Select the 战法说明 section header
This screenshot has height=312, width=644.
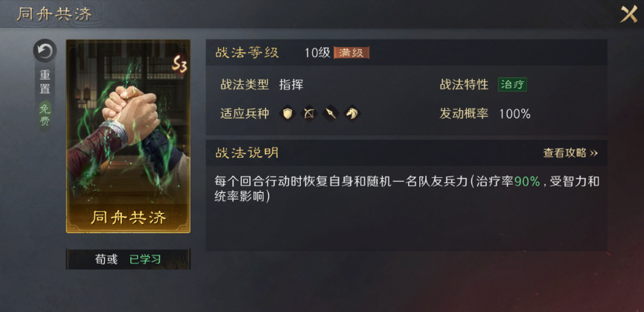[x=247, y=153]
